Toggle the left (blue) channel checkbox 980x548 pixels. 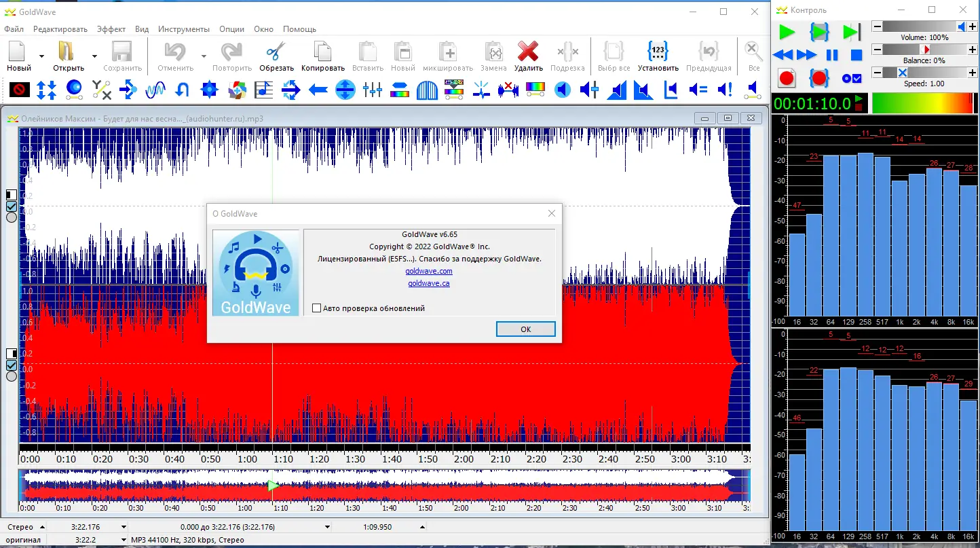[12, 206]
